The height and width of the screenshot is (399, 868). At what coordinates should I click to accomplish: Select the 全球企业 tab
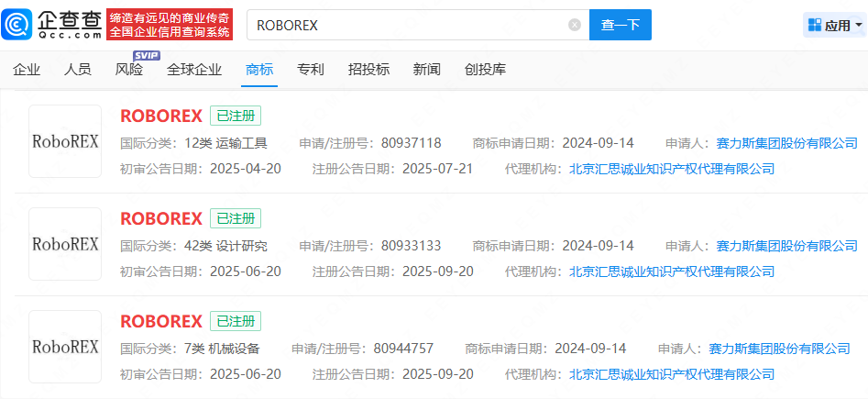[195, 70]
